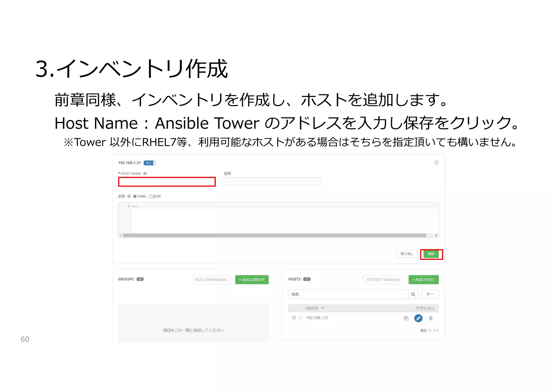Click the status circle beside host 192.168.1.21
Image resolution: width=555 pixels, height=392 pixels.
tap(301, 318)
